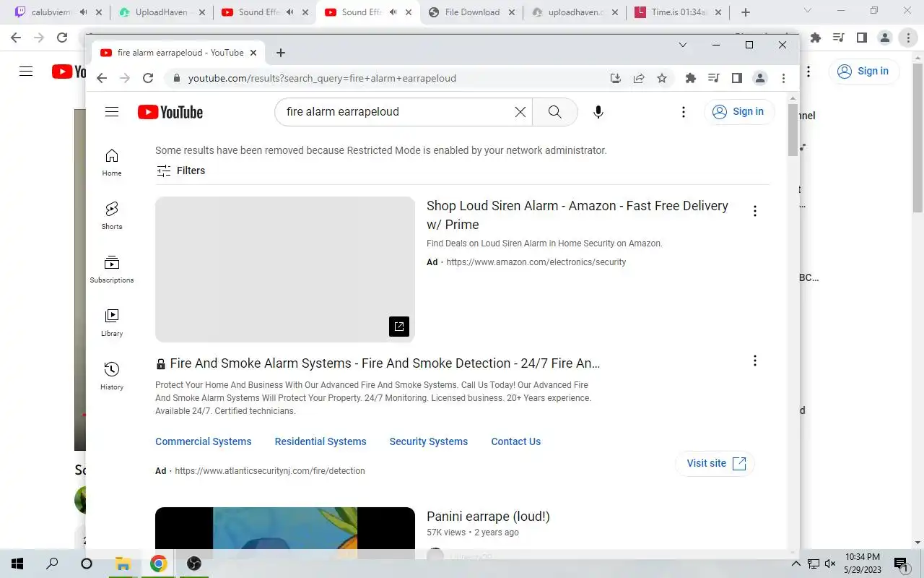Reload the front YouTube results page
This screenshot has width=924, height=578.
(x=148, y=78)
